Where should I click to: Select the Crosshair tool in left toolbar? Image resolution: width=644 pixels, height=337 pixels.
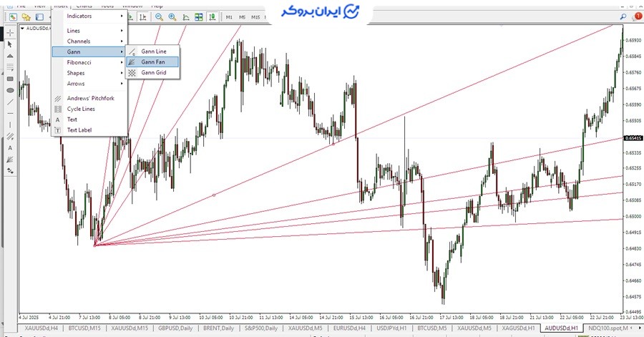click(10, 32)
